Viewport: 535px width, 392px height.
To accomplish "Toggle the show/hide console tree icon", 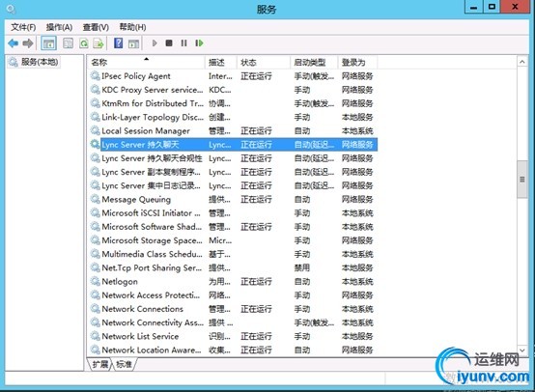I will (x=48, y=43).
